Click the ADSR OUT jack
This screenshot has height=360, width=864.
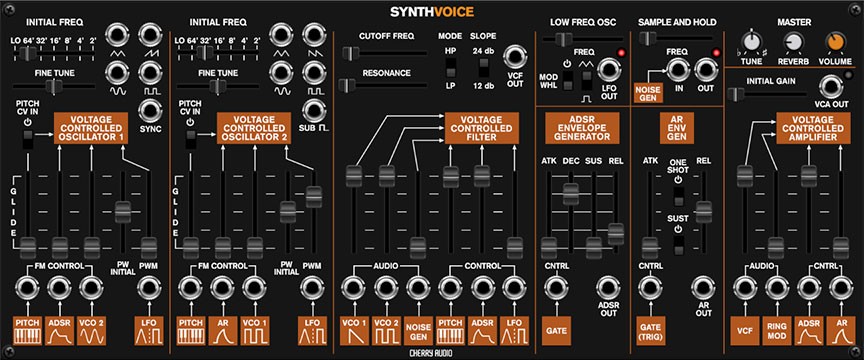608,287
